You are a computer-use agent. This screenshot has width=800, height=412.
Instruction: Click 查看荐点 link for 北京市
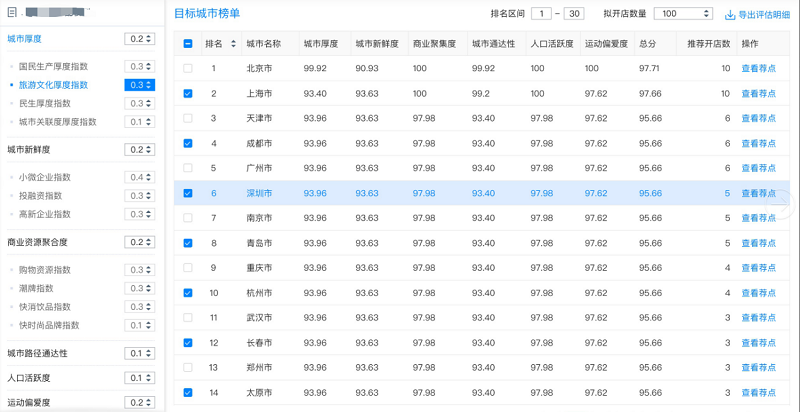(757, 69)
